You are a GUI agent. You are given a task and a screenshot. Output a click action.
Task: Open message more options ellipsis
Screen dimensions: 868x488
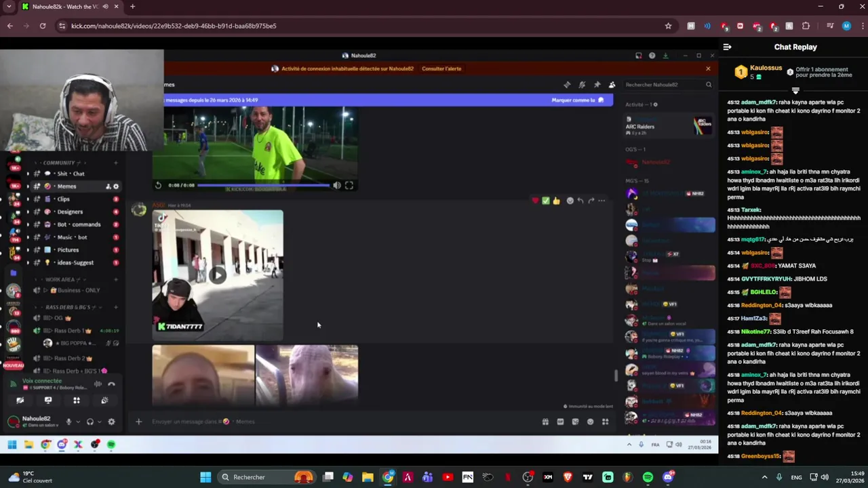pos(601,201)
